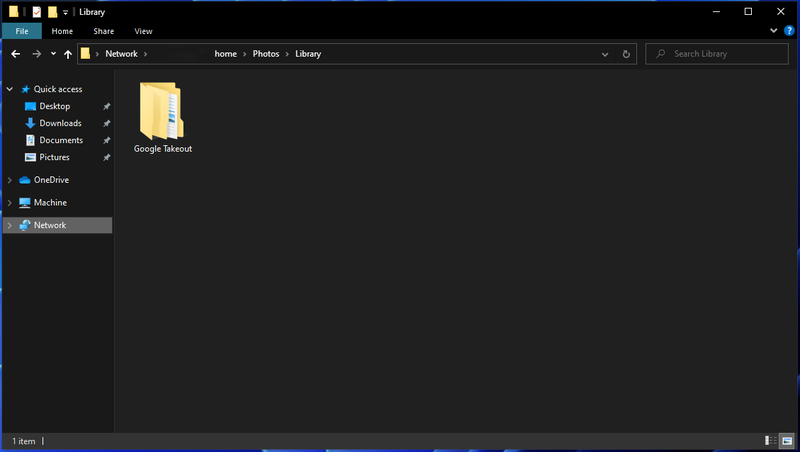
Task: Select home in the address breadcrumb
Action: [226, 54]
